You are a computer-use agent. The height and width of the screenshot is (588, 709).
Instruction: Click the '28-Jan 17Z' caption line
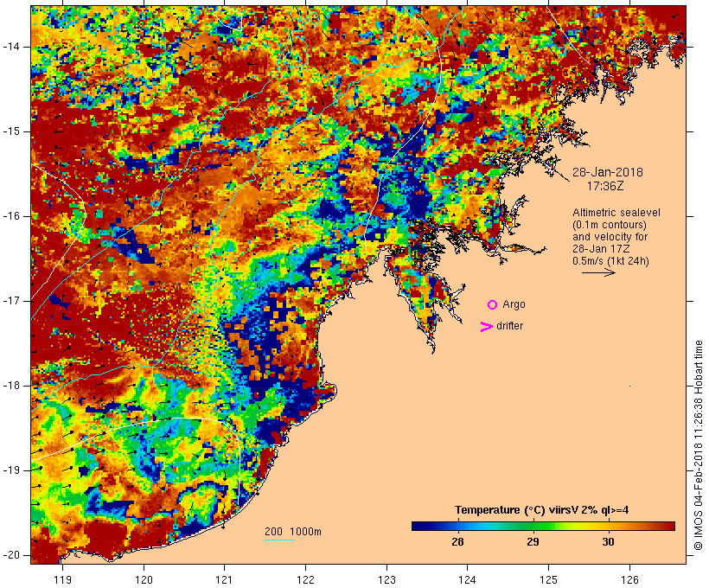pos(601,249)
